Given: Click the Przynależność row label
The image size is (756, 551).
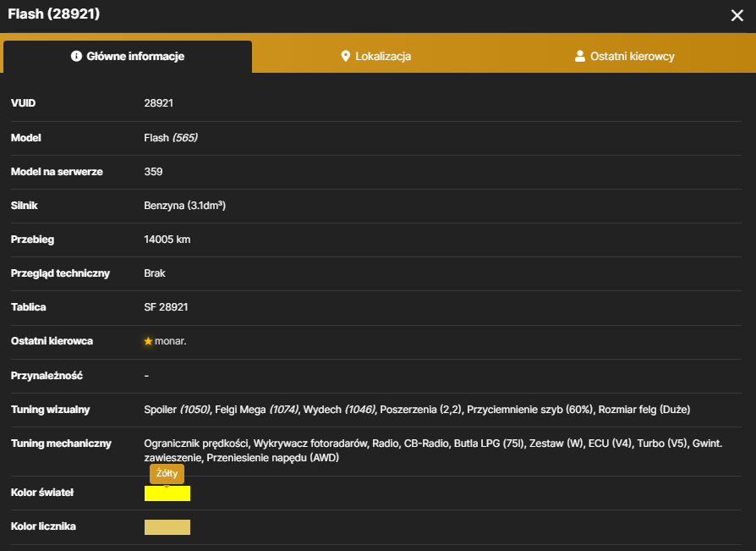Looking at the screenshot, I should point(47,376).
